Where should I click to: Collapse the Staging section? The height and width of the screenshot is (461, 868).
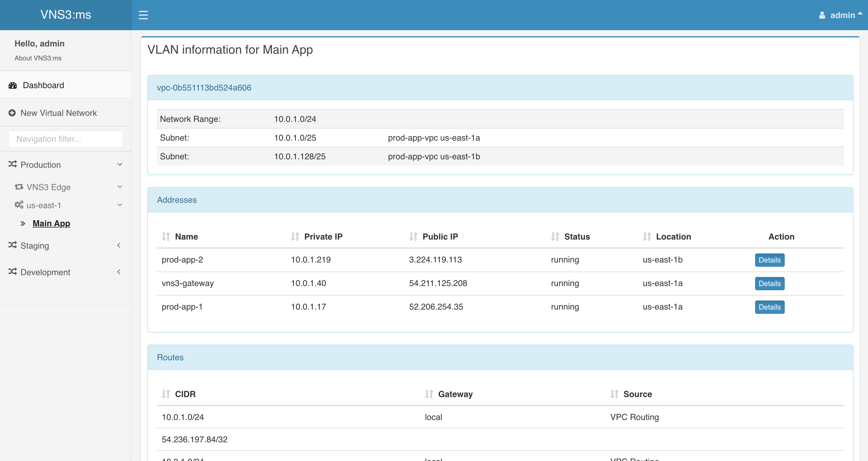tap(120, 245)
